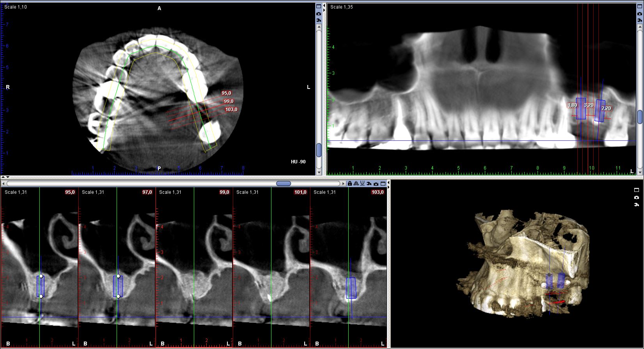Expand splitter right arrow beside axial view
The height and width of the screenshot is (349, 644).
[x=325, y=11]
